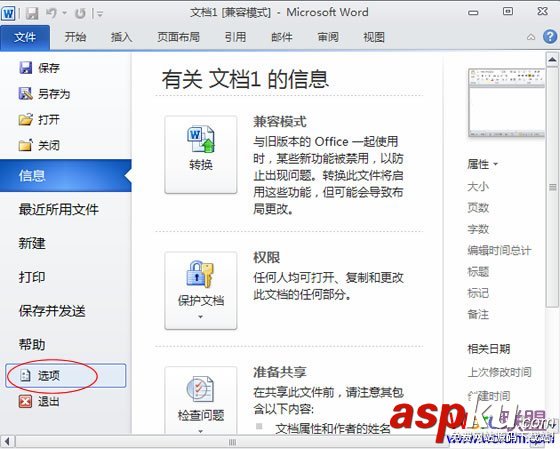Click 关闭 in the file menu
Image resolution: width=560 pixels, height=449 pixels.
[x=39, y=145]
